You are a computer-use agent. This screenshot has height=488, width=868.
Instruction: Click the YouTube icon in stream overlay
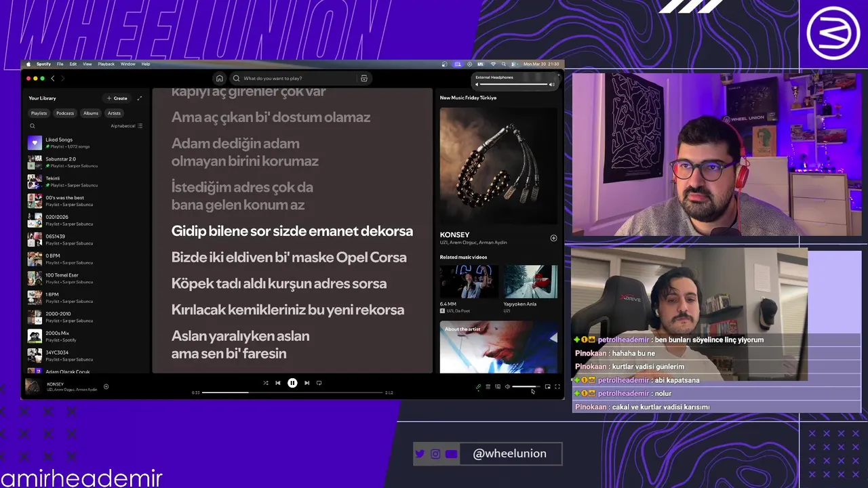(452, 454)
